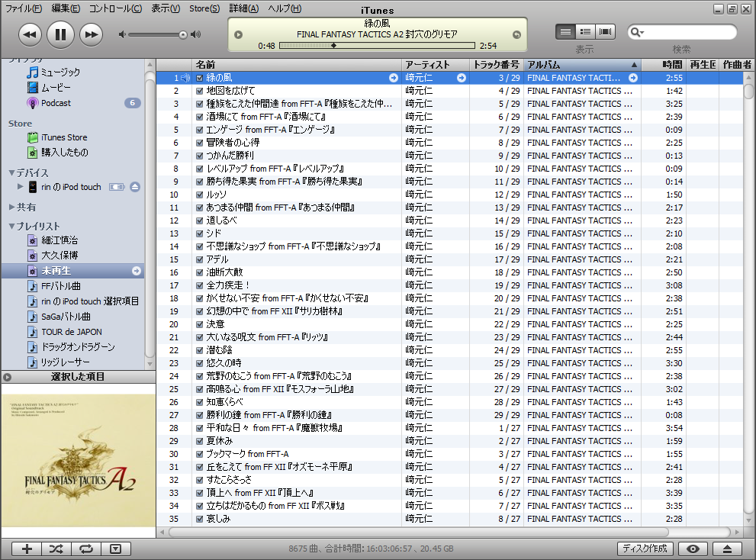The width and height of the screenshot is (756, 560).
Task: Uncheck the 冒険者の心得 track checkbox
Action: [x=200, y=143]
